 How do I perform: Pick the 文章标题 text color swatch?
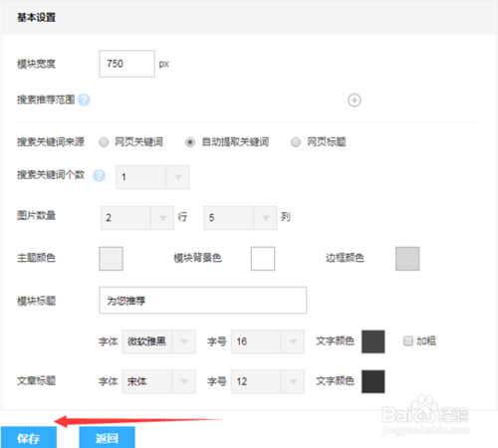pos(373,381)
